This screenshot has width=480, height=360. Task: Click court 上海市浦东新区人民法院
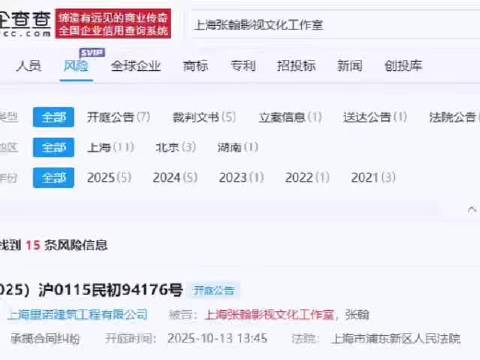pos(396,339)
